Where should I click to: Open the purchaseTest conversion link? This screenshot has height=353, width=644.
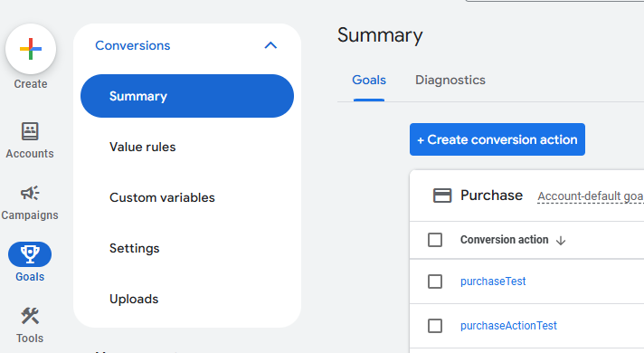pos(493,281)
